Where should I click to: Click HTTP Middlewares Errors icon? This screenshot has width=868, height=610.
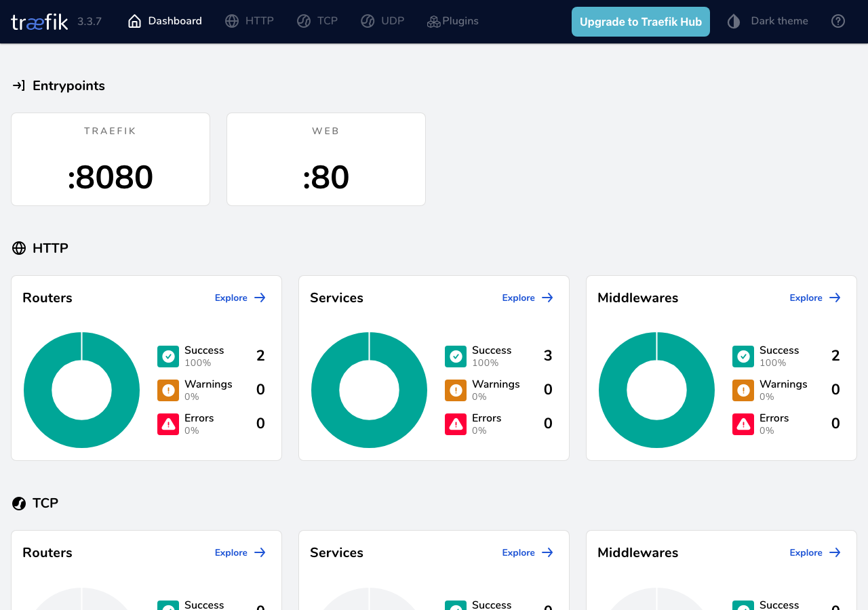click(x=743, y=424)
